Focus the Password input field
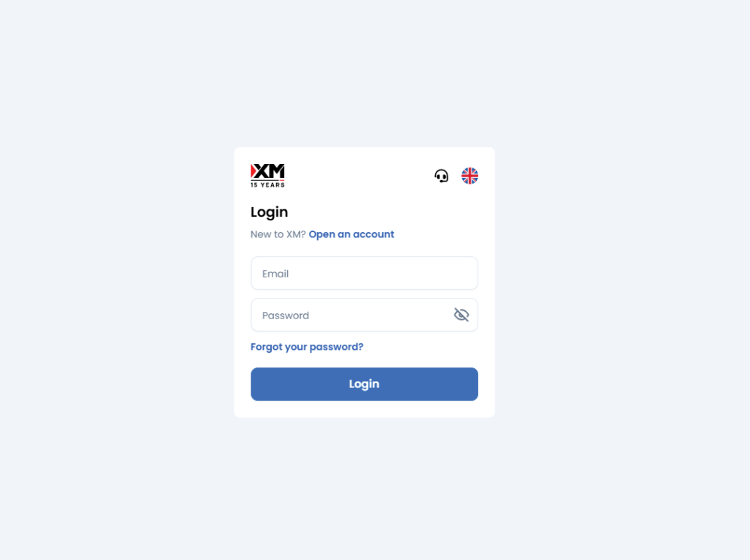The width and height of the screenshot is (750, 560). pyautogui.click(x=352, y=315)
